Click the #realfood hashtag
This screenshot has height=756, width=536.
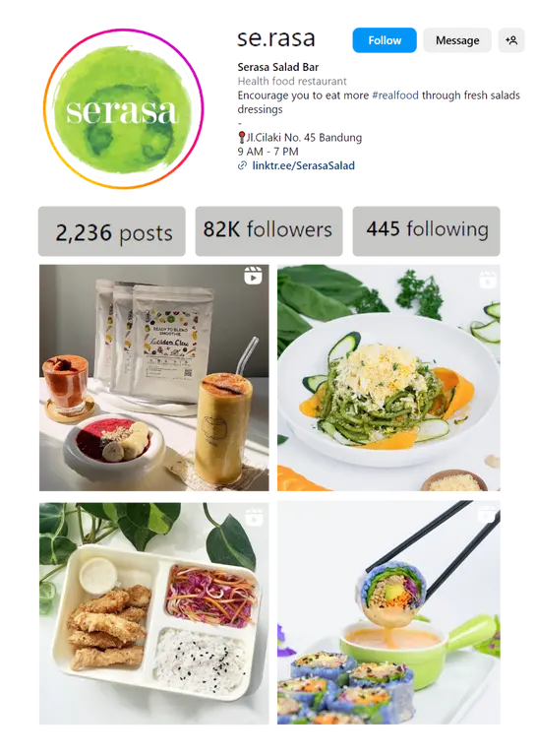point(395,95)
